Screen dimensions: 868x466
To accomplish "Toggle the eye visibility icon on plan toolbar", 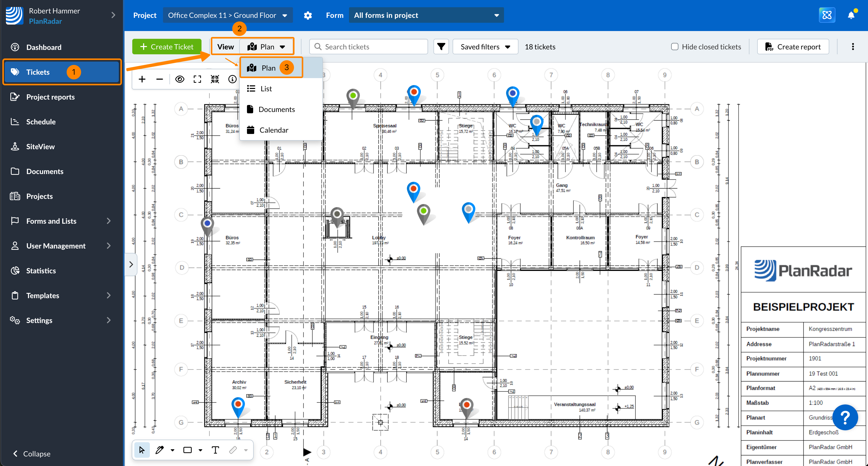I will pos(180,79).
